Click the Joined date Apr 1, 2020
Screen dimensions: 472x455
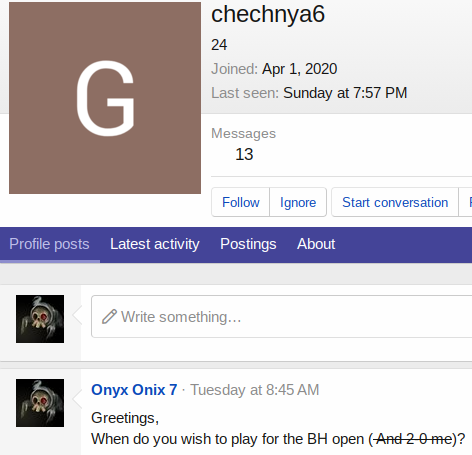tap(299, 69)
